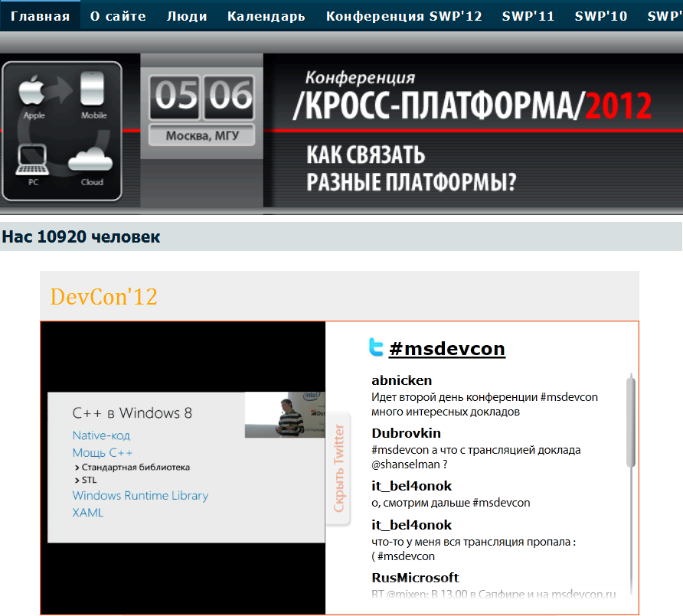Open the DevCon'12 heading link
Viewport: 683px width, 616px height.
[x=103, y=296]
